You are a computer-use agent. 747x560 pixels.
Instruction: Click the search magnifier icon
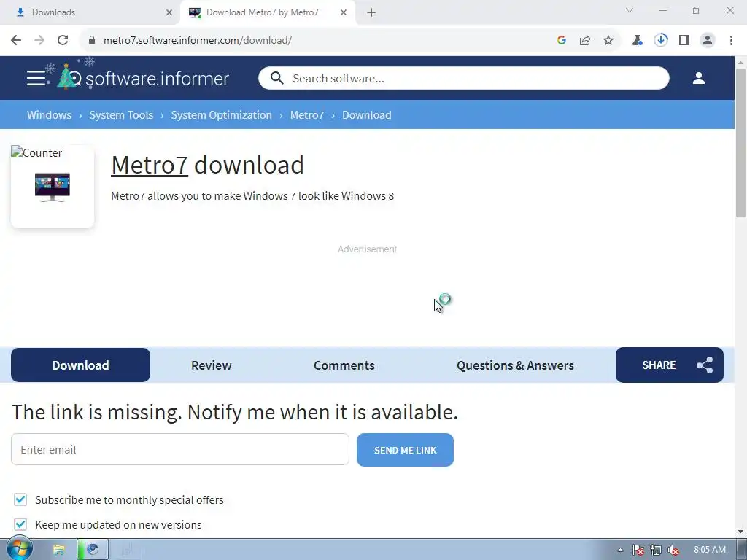[276, 78]
